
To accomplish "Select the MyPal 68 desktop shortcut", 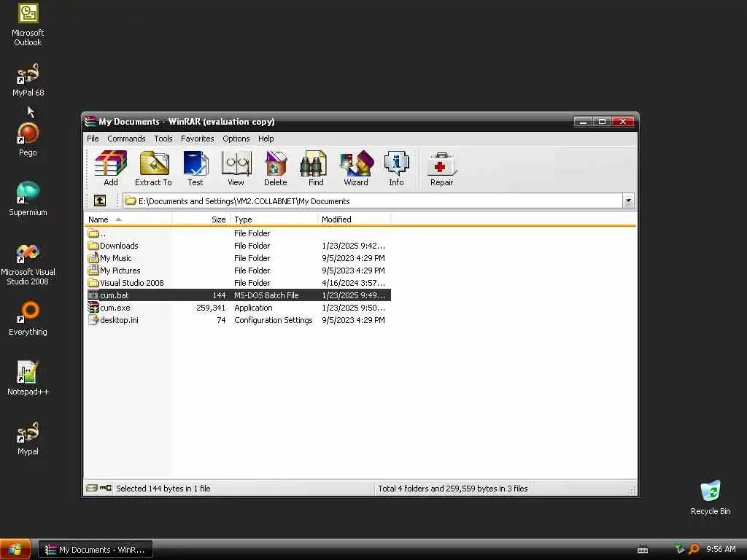I will [x=28, y=80].
